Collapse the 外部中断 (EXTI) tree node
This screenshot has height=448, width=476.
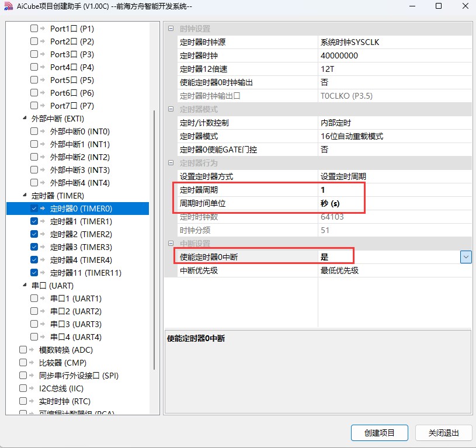pos(25,118)
